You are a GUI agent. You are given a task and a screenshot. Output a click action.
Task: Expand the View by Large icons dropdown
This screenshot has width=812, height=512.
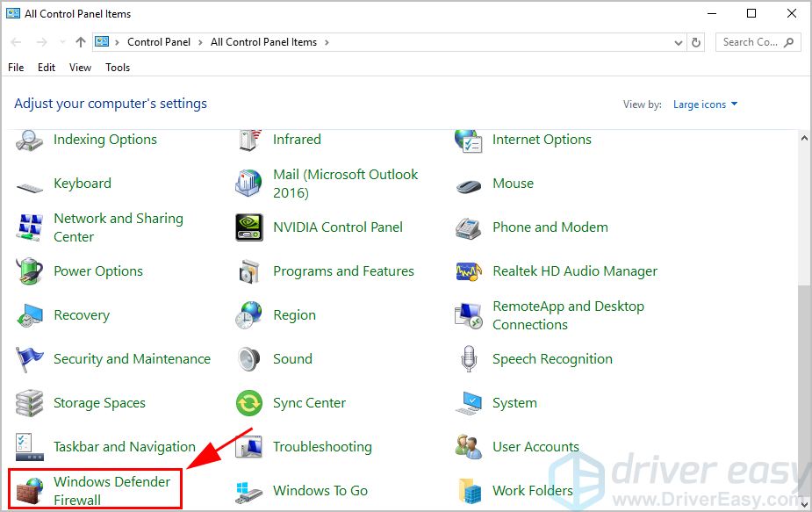tap(705, 105)
